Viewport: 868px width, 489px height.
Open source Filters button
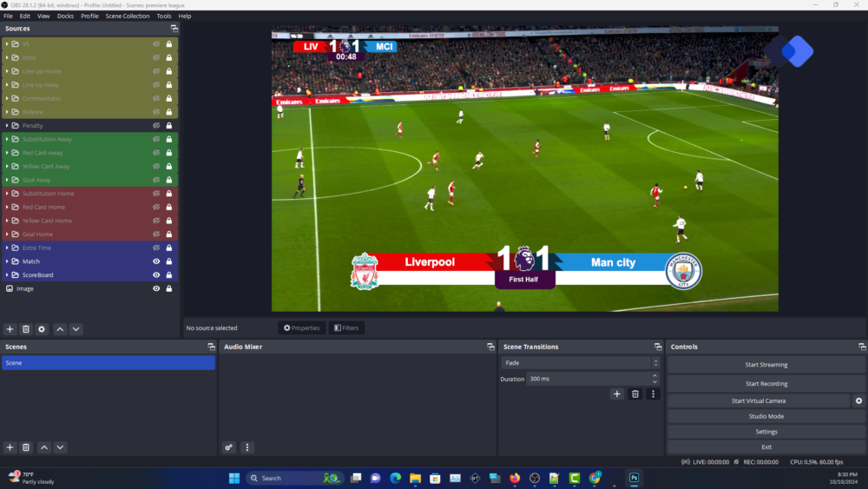click(x=346, y=327)
